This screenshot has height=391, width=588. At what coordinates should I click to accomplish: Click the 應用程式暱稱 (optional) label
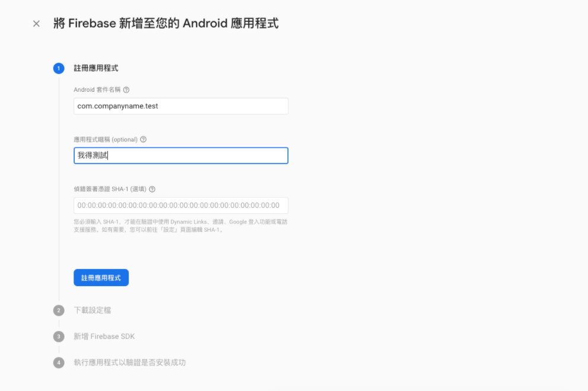106,139
